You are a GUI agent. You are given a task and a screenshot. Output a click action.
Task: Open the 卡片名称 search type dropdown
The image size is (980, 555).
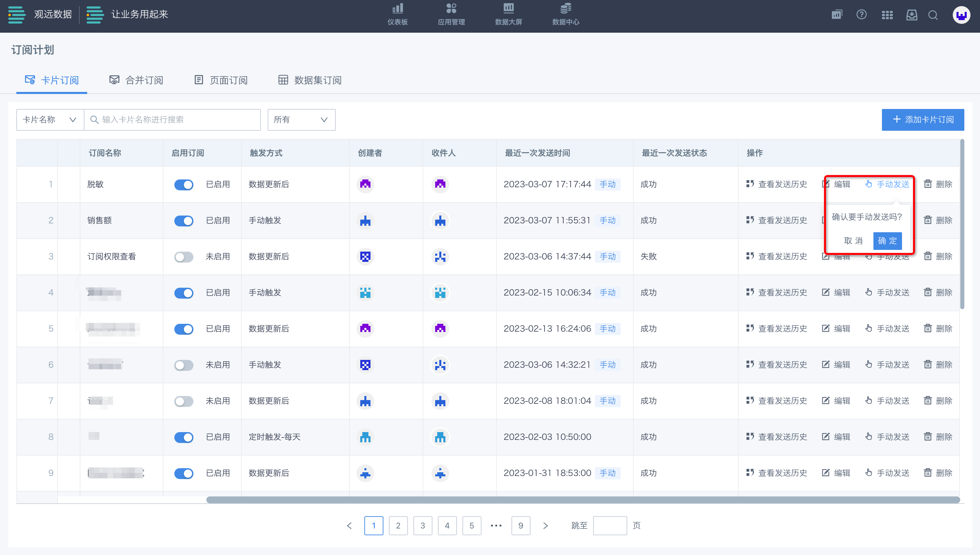coord(50,120)
